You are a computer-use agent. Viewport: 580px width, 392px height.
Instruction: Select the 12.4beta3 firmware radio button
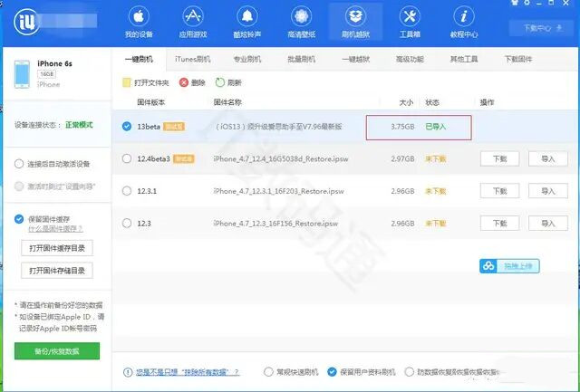click(127, 158)
